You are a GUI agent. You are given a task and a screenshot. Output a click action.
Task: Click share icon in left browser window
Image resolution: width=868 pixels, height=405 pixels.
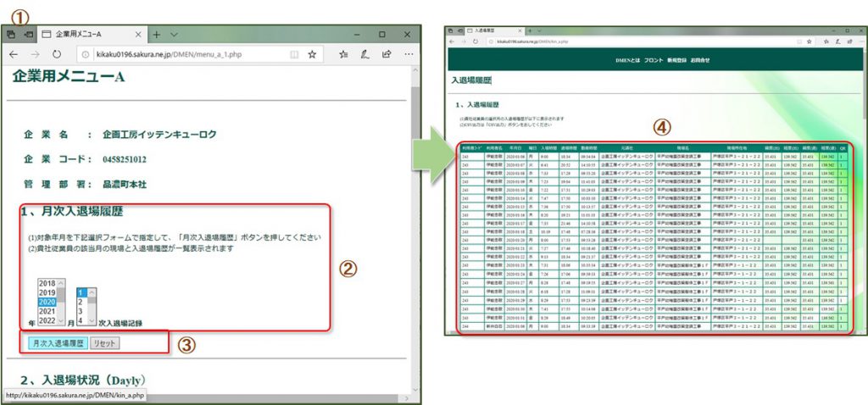387,54
